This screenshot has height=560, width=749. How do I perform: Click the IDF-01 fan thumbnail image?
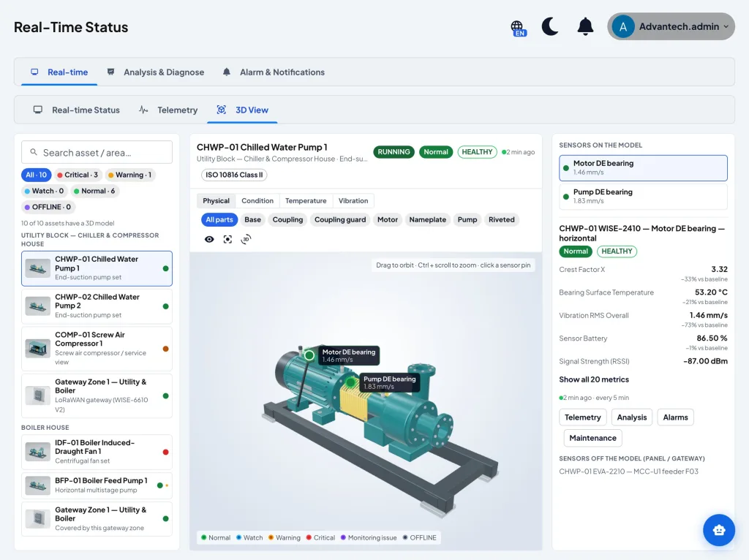(x=38, y=452)
